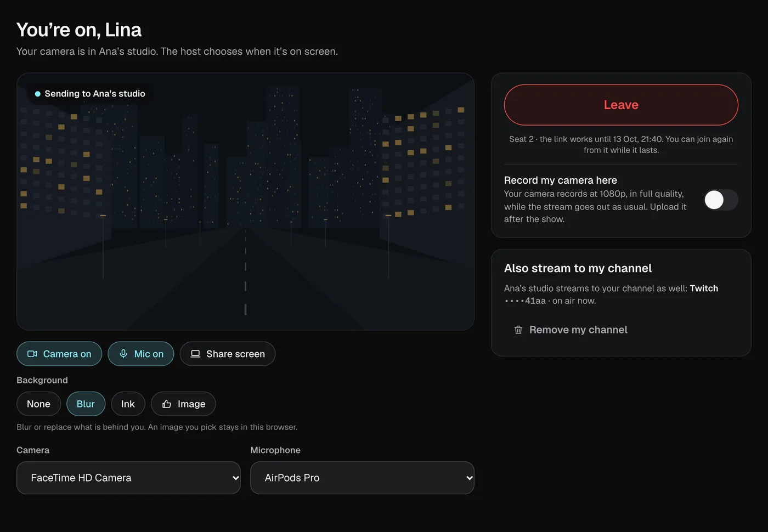The width and height of the screenshot is (768, 532).
Task: Open the AirPods Pro microphone dropdown
Action: click(x=362, y=478)
